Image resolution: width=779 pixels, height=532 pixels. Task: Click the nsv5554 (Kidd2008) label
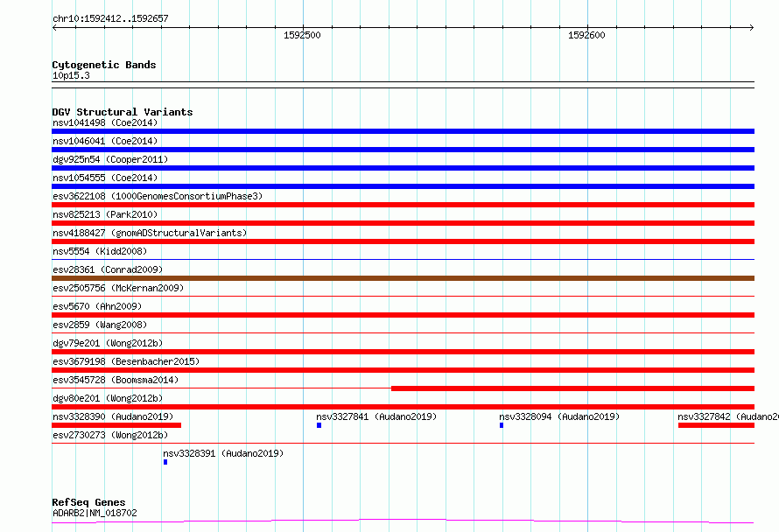100,251
